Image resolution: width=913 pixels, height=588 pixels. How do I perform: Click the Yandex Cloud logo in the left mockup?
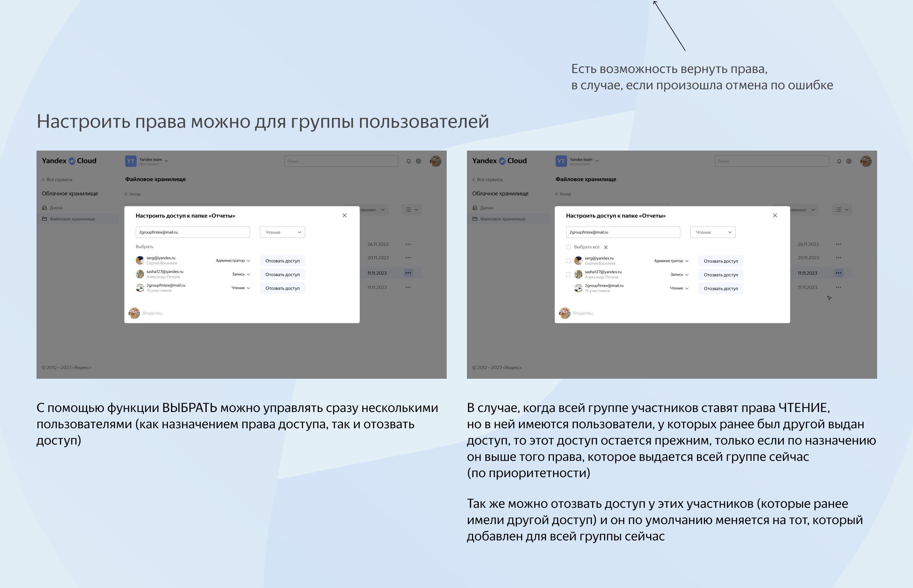(69, 161)
